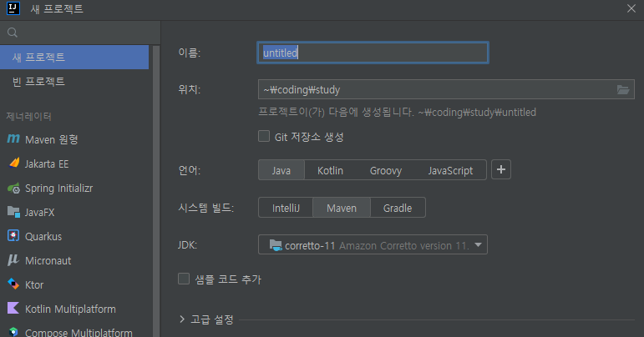Open Maven 원형 generator

[x=74, y=139]
